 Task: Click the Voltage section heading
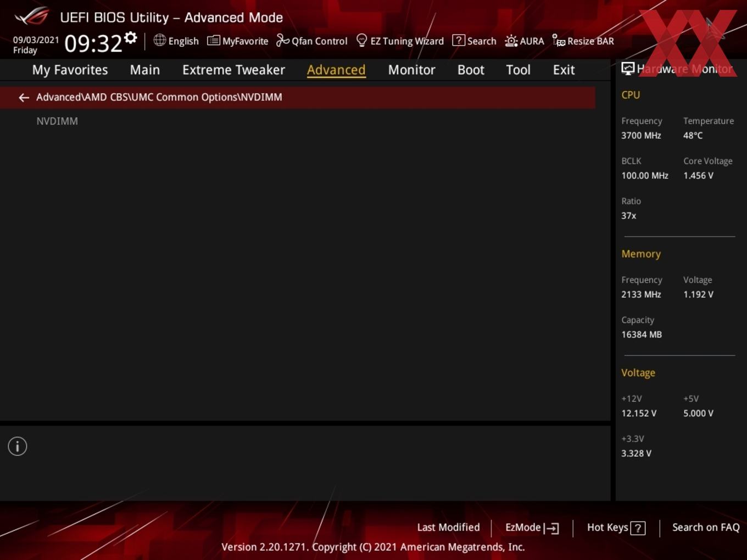pyautogui.click(x=638, y=373)
